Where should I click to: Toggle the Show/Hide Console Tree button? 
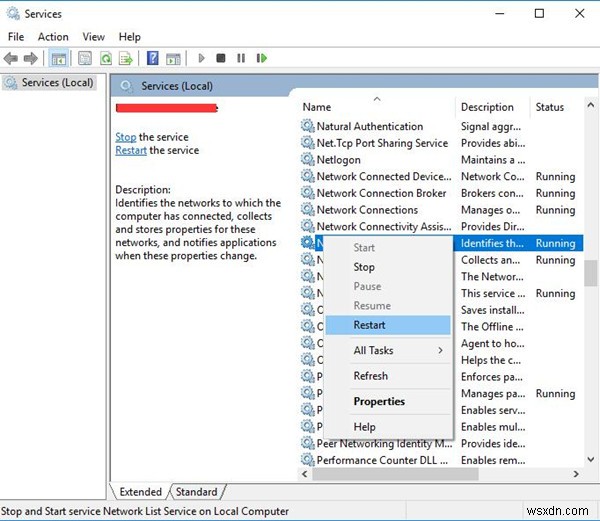point(58,59)
